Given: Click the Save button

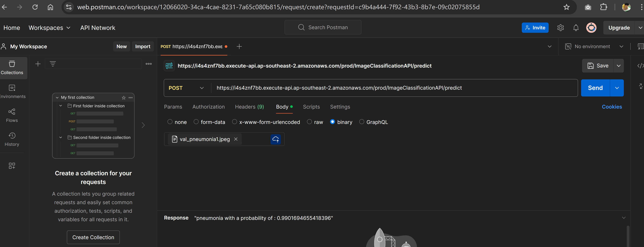Looking at the screenshot, I should click(x=598, y=66).
